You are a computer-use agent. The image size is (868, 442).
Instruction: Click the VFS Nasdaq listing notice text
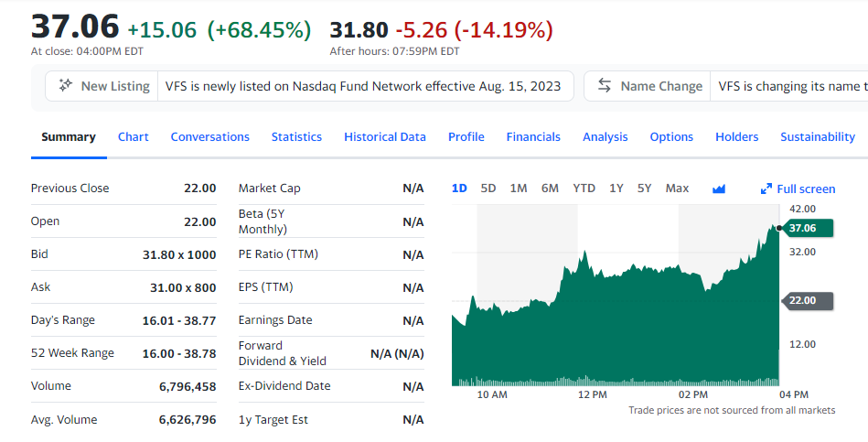[363, 86]
